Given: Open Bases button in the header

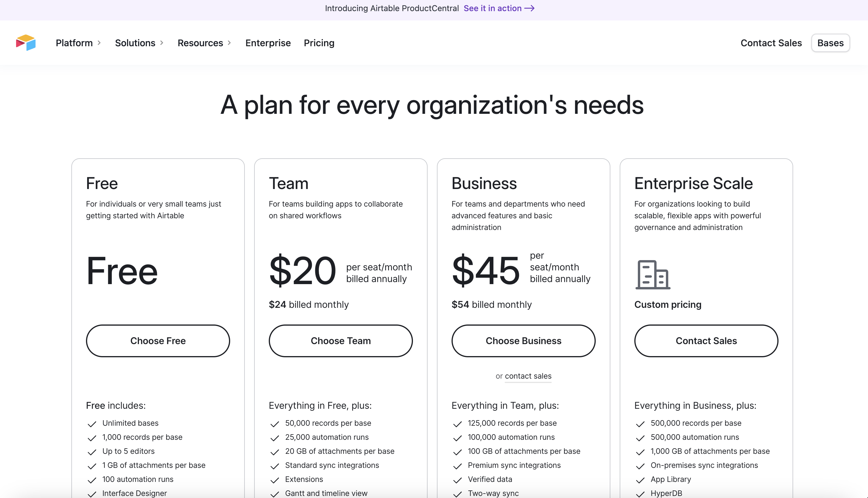Looking at the screenshot, I should 830,43.
